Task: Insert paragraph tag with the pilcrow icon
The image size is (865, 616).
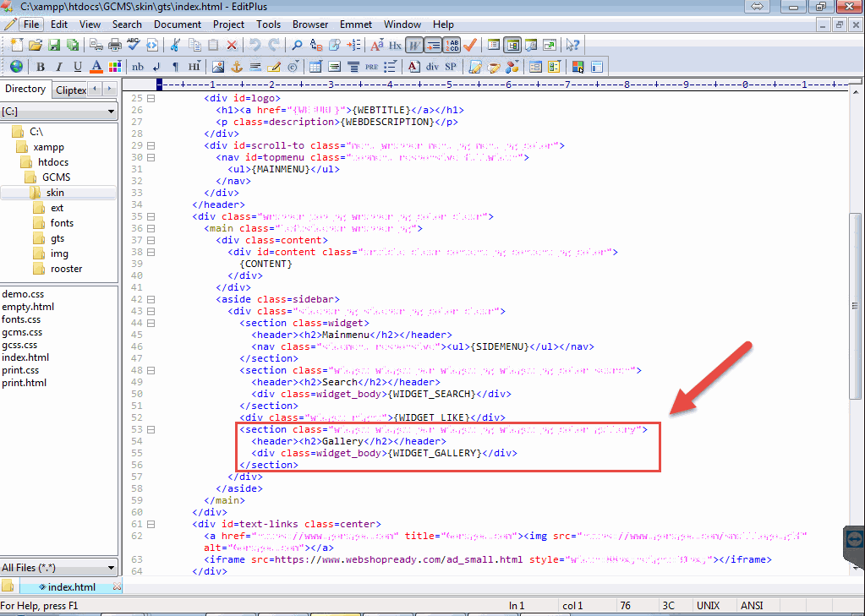Action: pyautogui.click(x=175, y=67)
